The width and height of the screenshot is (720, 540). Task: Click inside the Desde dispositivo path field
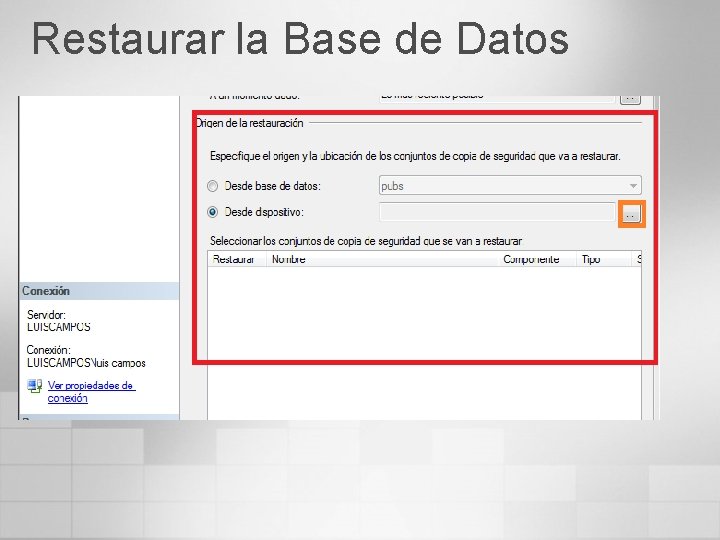pos(497,212)
